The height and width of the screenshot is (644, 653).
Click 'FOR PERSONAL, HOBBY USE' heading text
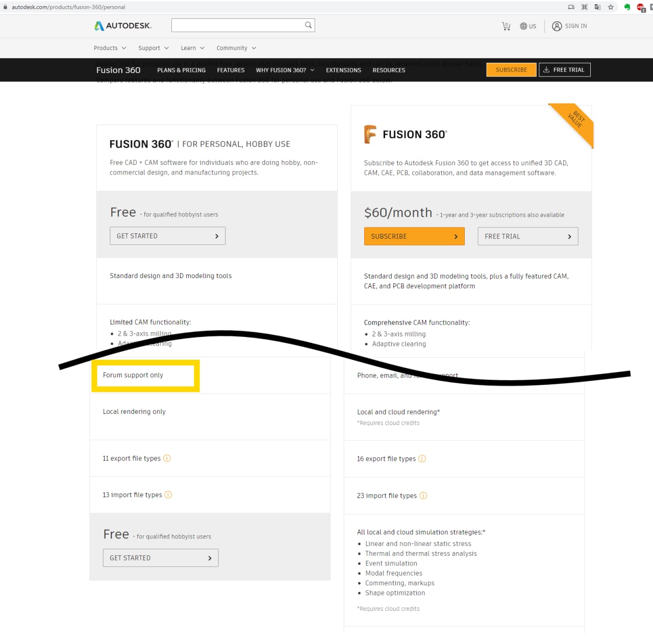coord(236,144)
